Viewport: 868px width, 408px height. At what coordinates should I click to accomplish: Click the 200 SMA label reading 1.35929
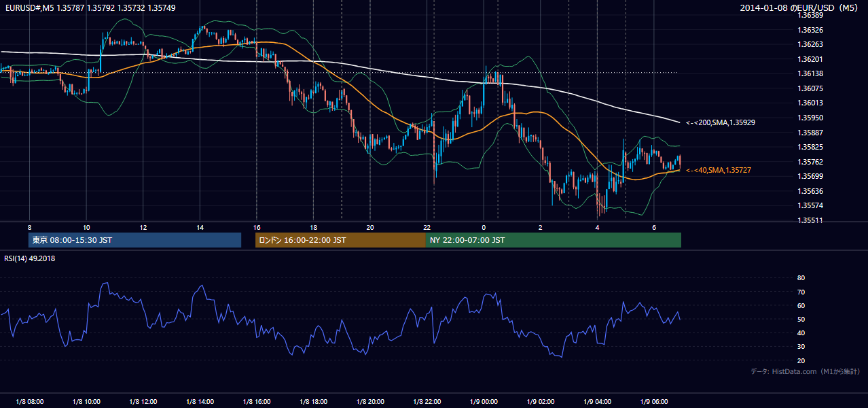coord(721,123)
